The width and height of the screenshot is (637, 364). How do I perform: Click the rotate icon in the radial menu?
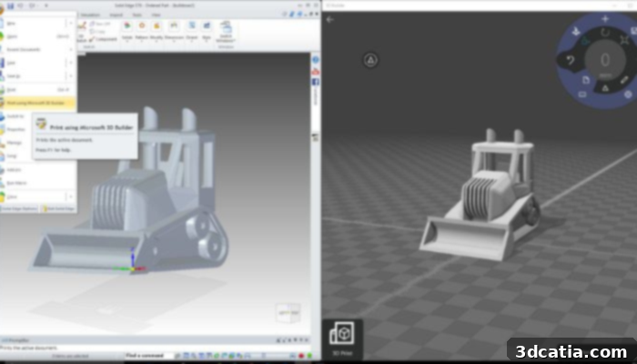tap(605, 33)
